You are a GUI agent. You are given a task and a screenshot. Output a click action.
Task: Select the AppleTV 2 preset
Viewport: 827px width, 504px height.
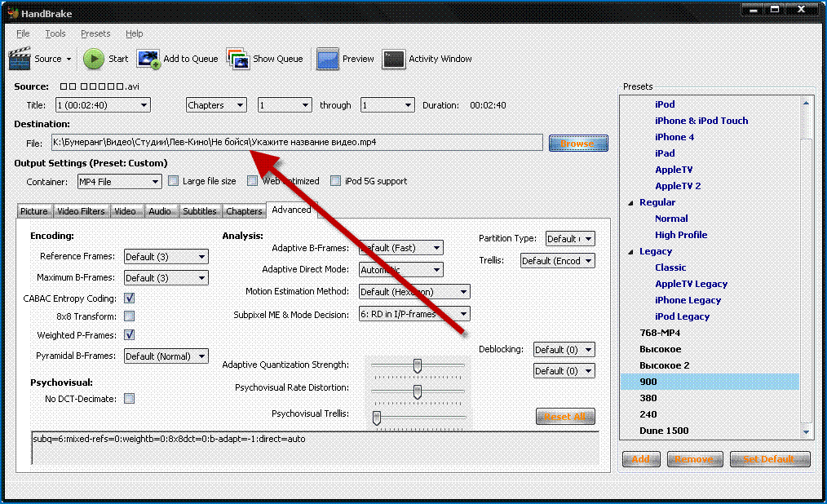(x=678, y=186)
